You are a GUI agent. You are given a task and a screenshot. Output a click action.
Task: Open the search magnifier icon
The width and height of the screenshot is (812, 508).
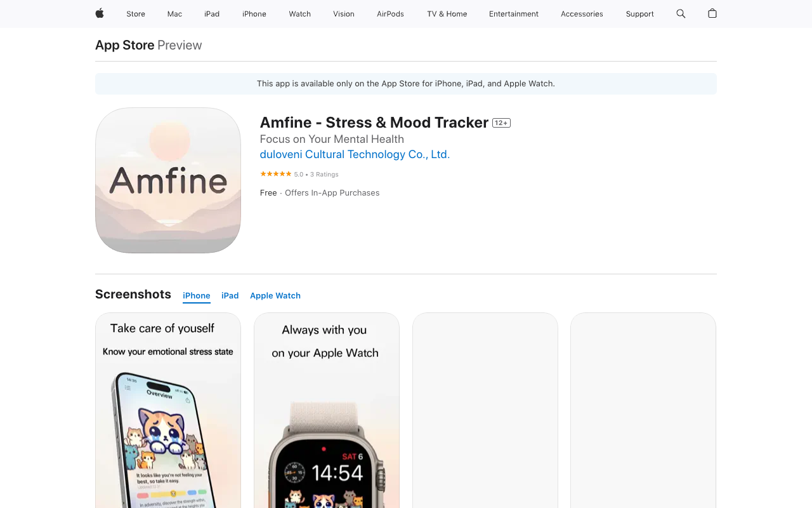pos(681,13)
